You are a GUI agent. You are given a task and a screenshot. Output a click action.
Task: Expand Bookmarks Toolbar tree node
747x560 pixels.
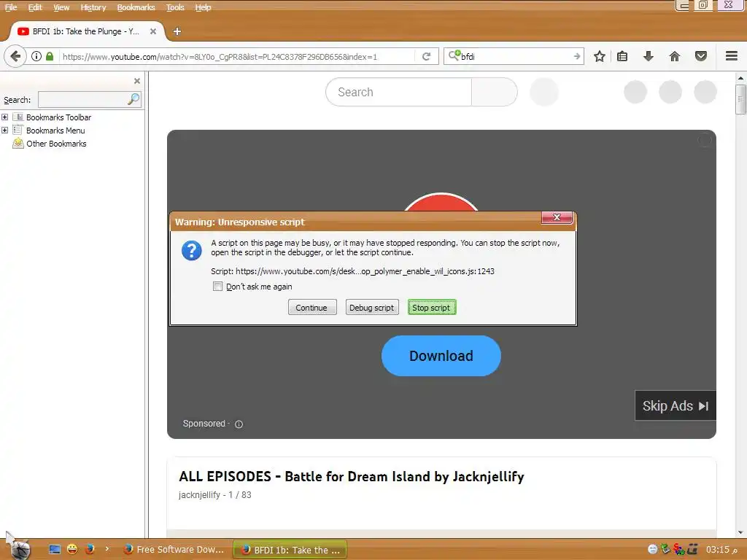[x=5, y=117]
